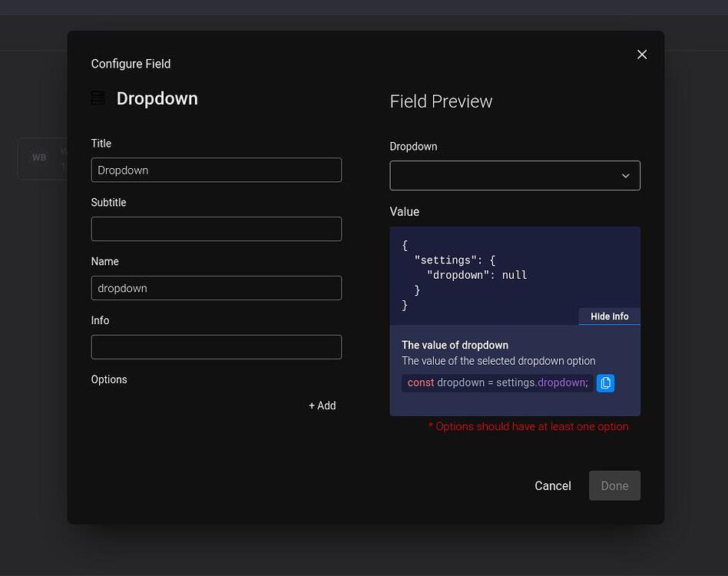This screenshot has height=576, width=728.
Task: Click the empty Subtitle input field
Action: [x=216, y=229]
